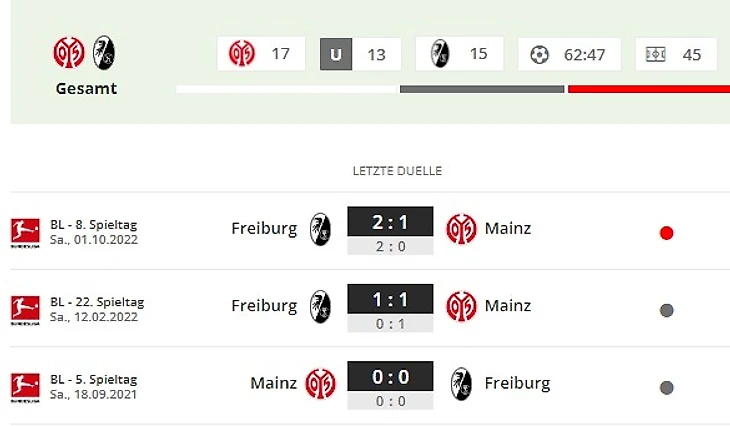Click the Mainz team name in 8. Spieltag row
Viewport: 730px width, 426px height.
[508, 229]
